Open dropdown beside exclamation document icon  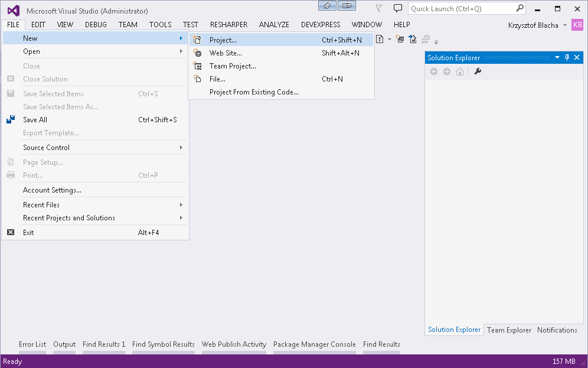tap(389, 39)
